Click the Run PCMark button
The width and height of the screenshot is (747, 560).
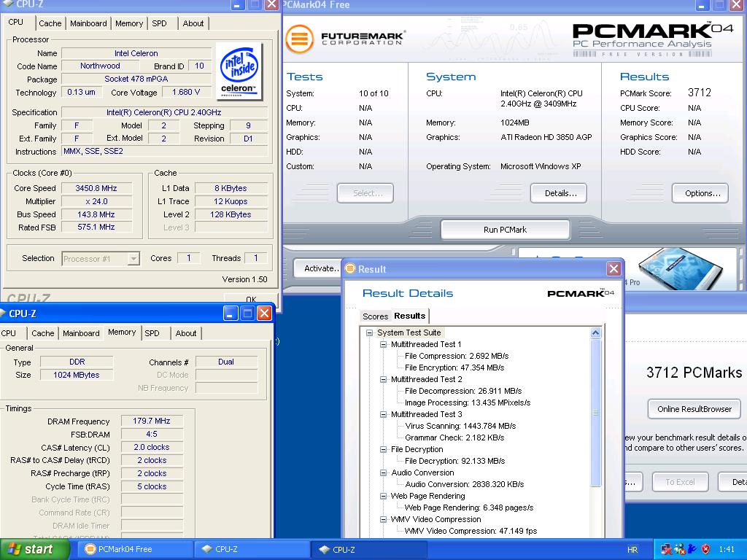(505, 230)
